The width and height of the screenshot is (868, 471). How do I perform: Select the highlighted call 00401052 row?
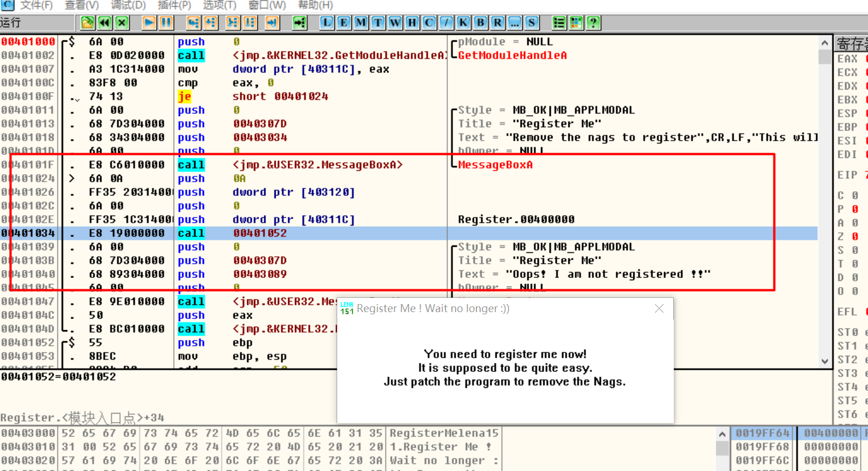(409, 233)
